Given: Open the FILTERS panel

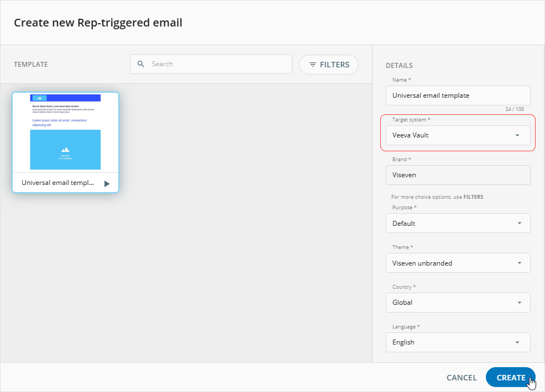Looking at the screenshot, I should point(328,65).
